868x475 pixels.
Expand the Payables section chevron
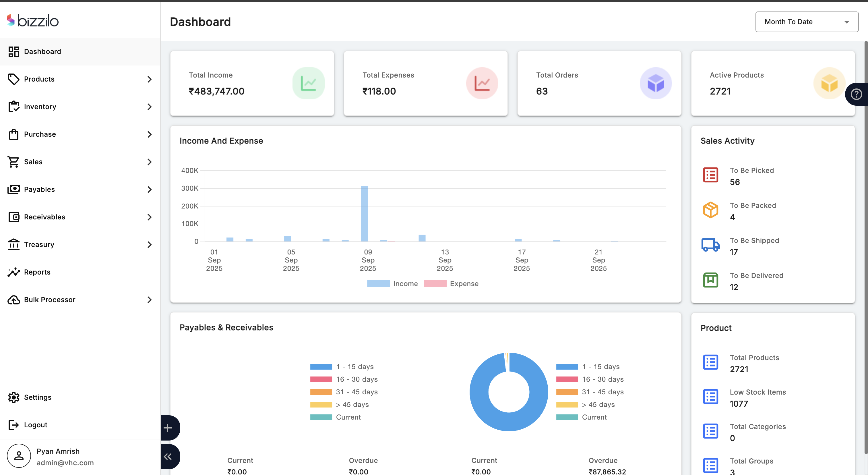[x=150, y=189]
